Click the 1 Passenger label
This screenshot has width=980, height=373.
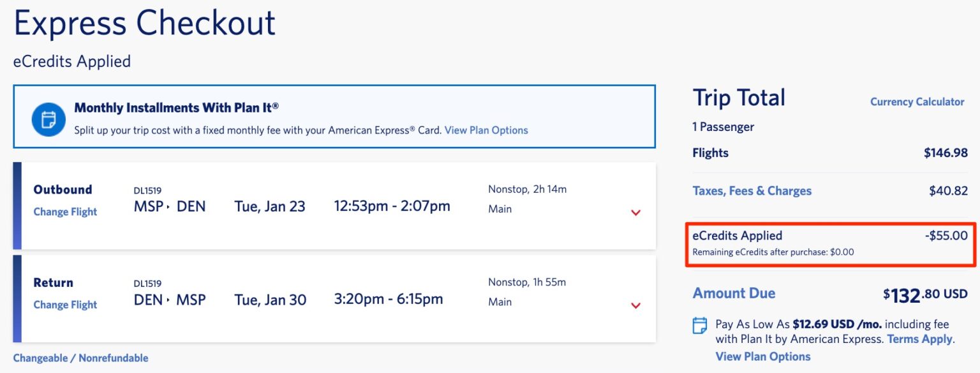point(723,126)
